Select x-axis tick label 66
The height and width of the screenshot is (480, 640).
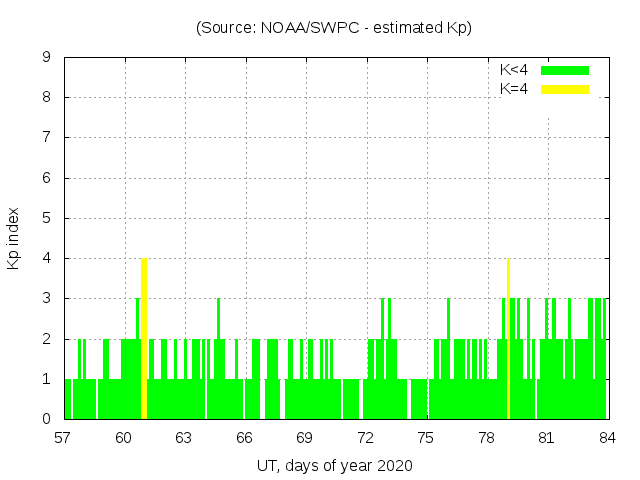coord(245,437)
